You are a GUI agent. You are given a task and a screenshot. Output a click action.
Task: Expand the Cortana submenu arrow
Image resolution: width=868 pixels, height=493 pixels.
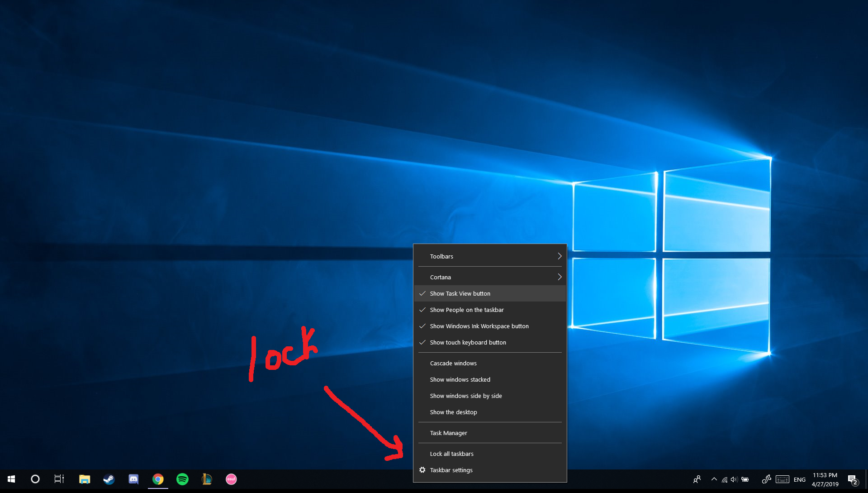pyautogui.click(x=560, y=277)
